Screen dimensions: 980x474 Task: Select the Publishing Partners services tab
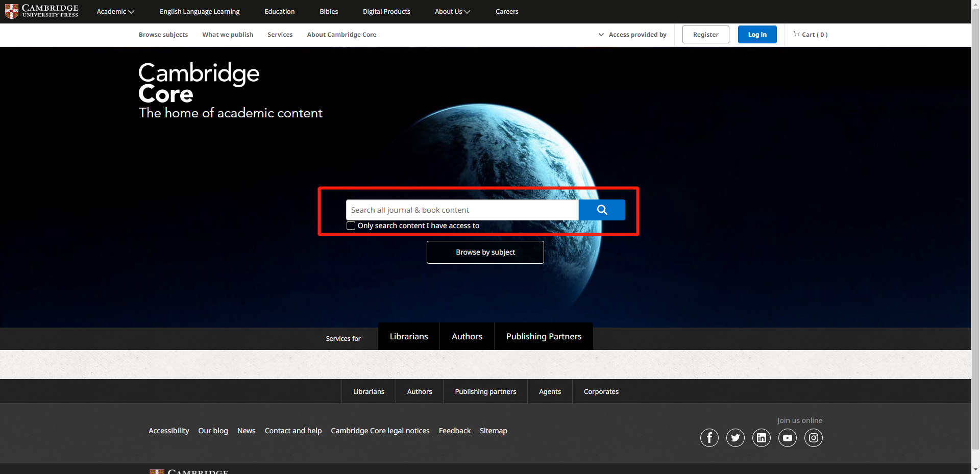coord(544,336)
